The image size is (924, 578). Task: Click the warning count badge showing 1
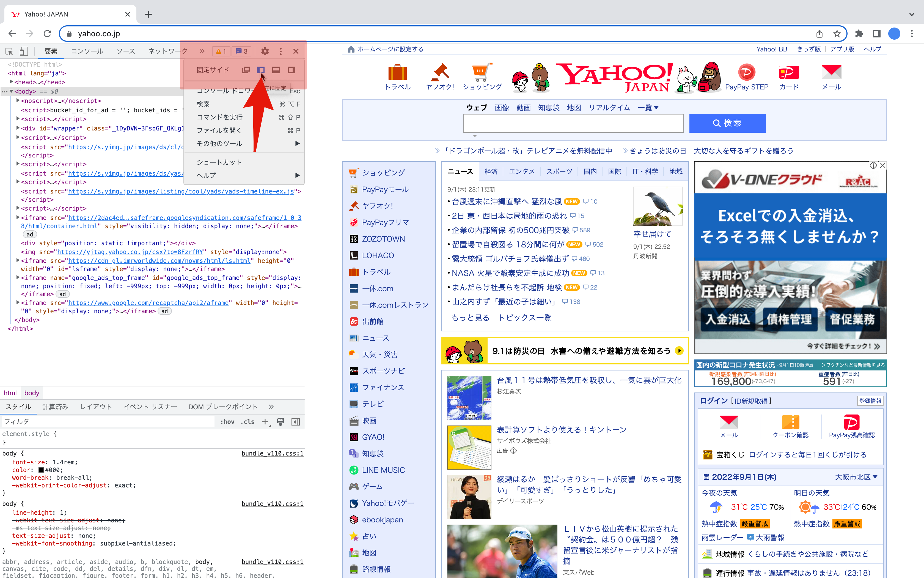click(221, 51)
